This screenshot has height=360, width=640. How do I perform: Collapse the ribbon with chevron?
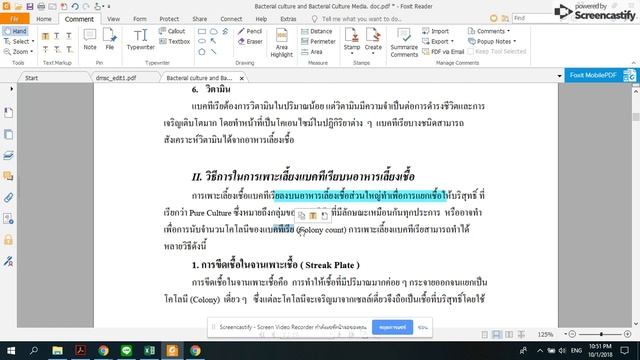633,63
